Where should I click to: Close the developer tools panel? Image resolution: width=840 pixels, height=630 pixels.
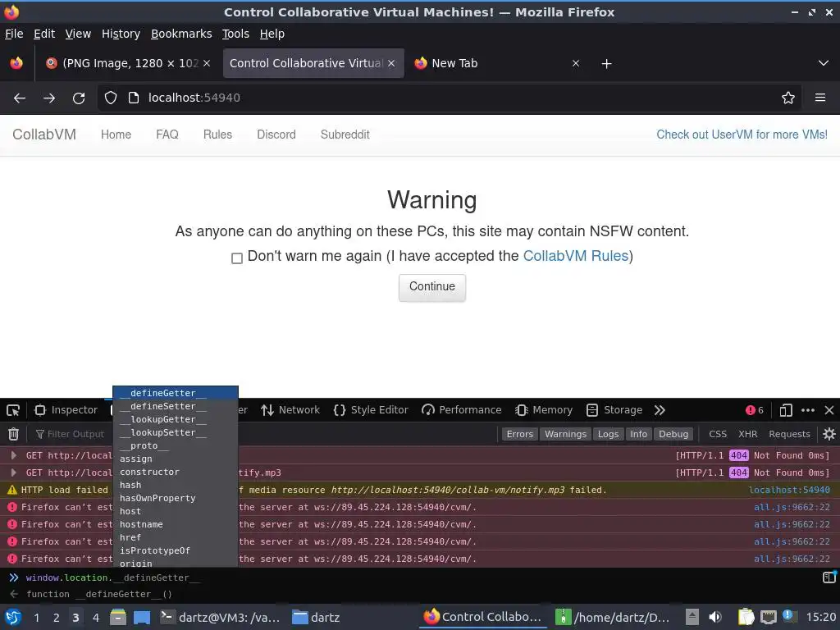click(829, 410)
